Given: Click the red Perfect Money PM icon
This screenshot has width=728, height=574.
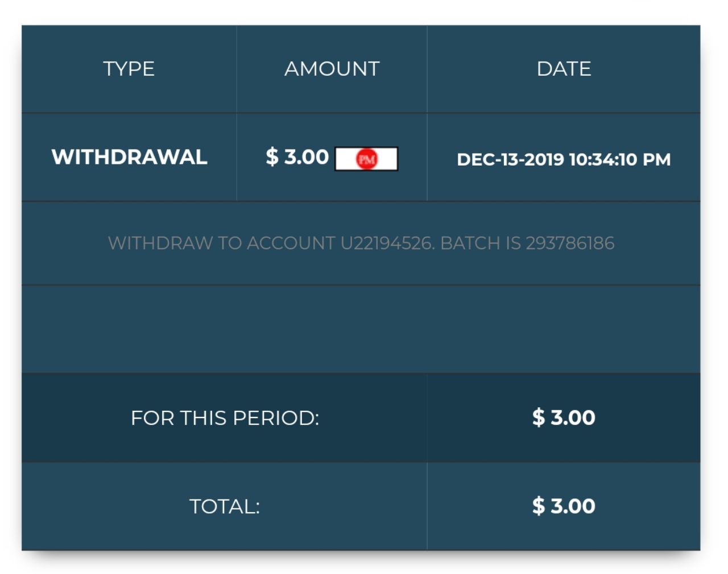Looking at the screenshot, I should (x=367, y=159).
